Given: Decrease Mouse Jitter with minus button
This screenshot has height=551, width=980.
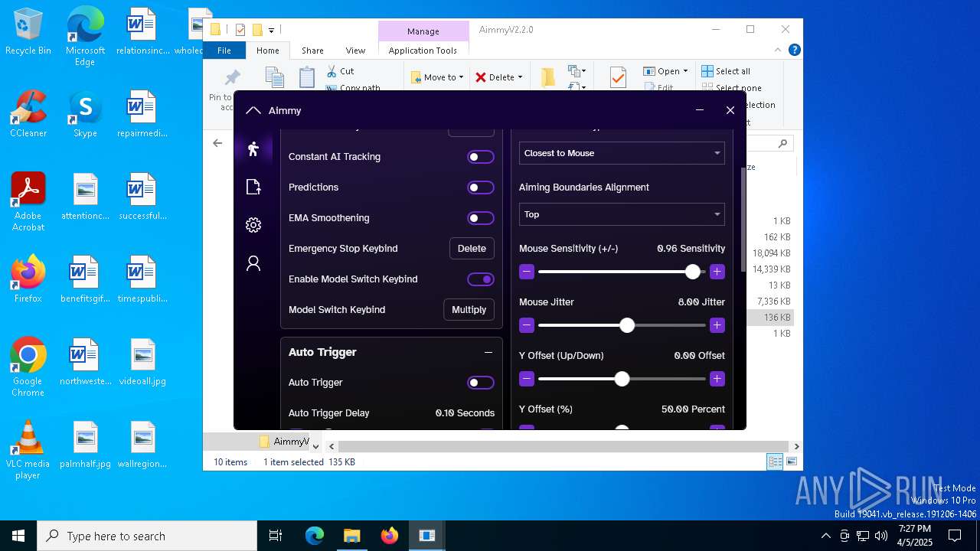Looking at the screenshot, I should [x=527, y=325].
